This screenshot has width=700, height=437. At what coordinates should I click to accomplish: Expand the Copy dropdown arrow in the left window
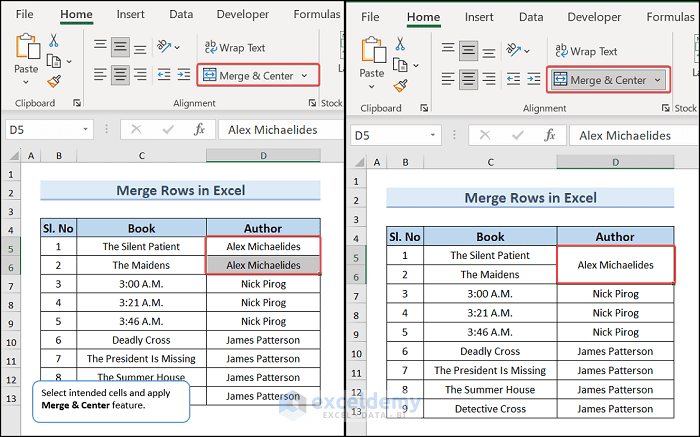(69, 61)
